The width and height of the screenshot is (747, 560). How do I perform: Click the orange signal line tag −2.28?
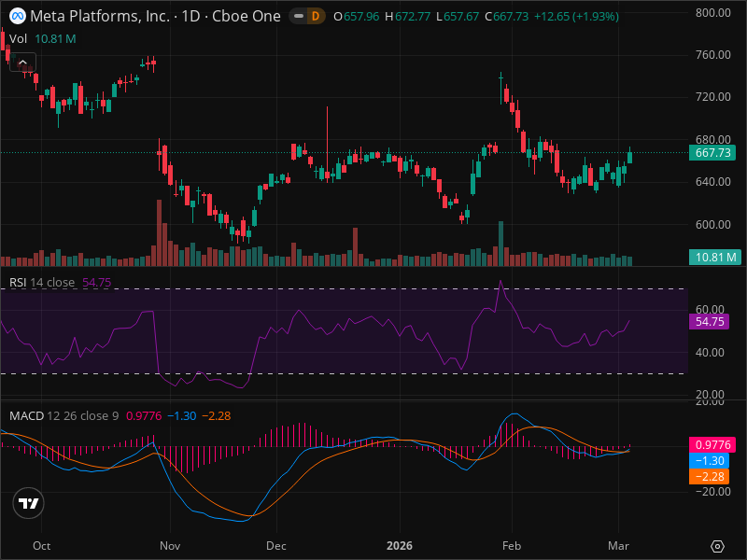point(709,476)
